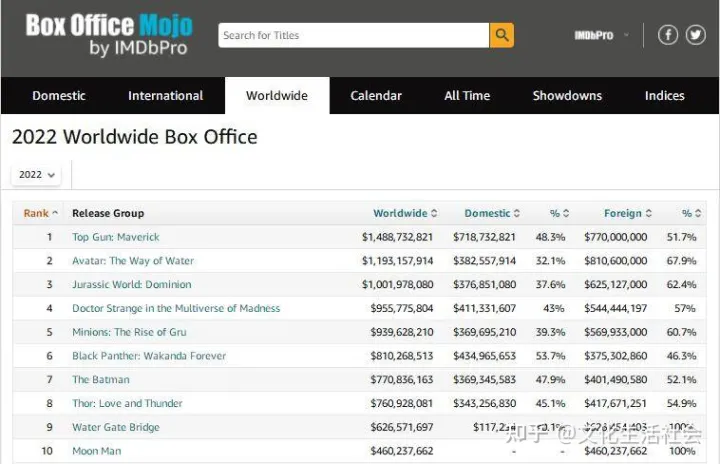Click the orange search magnifier button

tap(501, 35)
